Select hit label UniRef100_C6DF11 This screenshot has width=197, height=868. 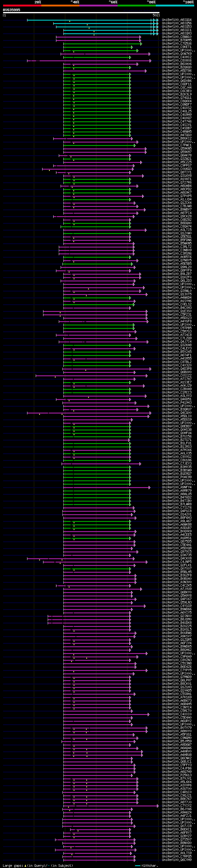tap(177, 84)
